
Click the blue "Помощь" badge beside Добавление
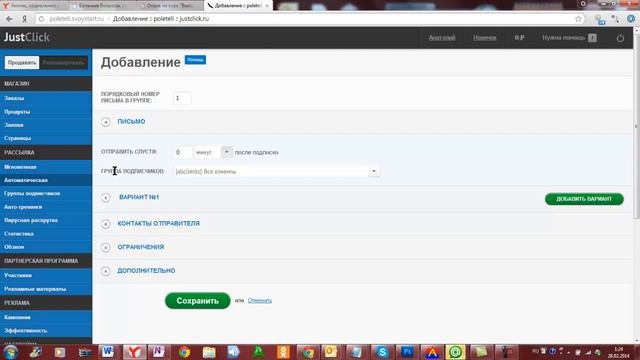click(195, 60)
